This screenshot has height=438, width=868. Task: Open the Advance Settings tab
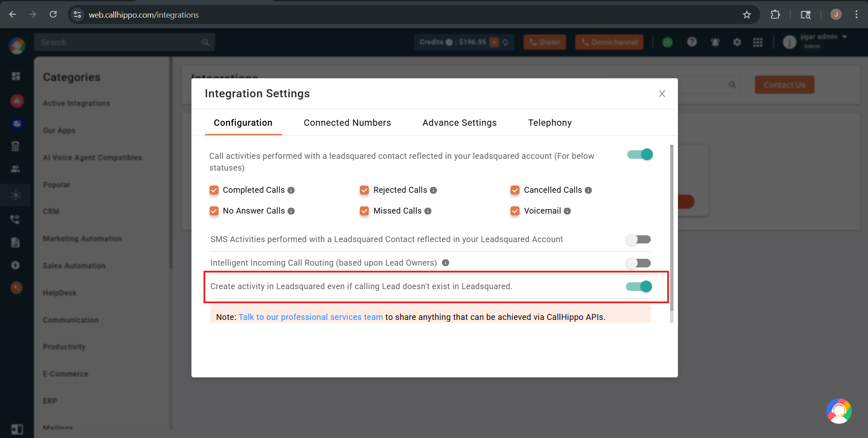pyautogui.click(x=459, y=123)
